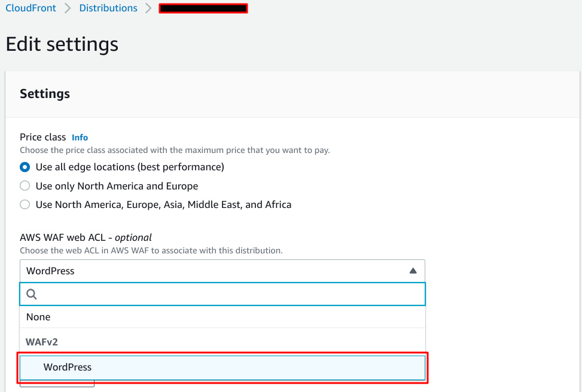
Task: Click the Edit settings page heading
Action: (62, 44)
